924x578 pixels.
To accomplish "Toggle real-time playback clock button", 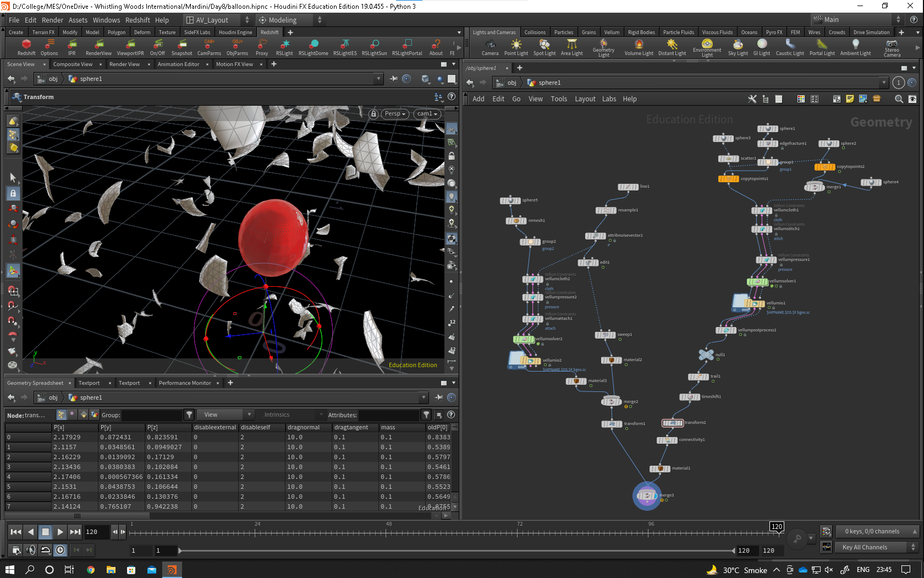I will [60, 549].
